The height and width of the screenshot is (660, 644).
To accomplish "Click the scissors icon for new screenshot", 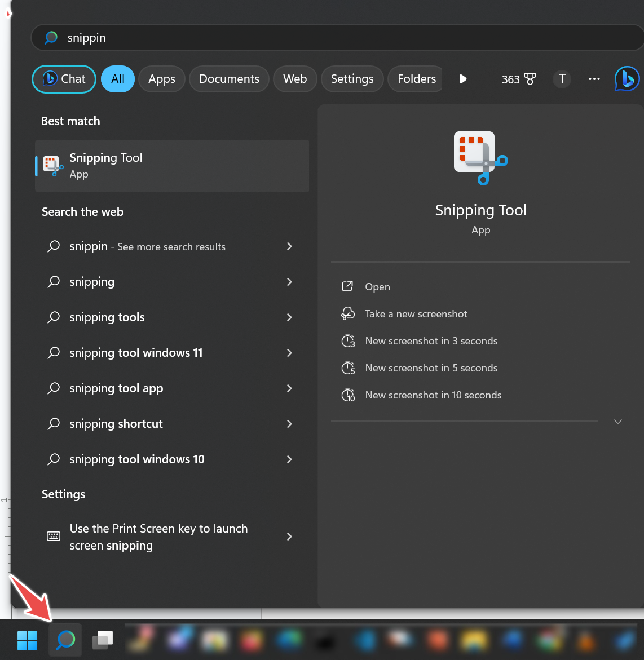I will coord(347,313).
